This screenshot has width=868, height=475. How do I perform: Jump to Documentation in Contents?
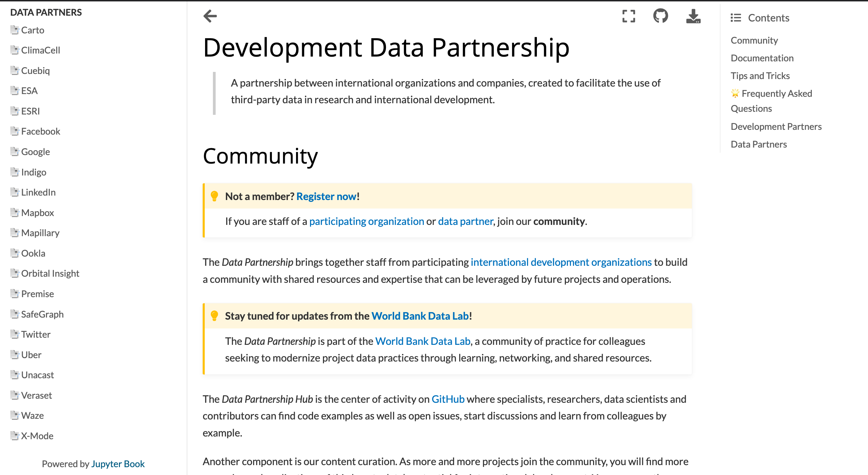click(x=762, y=58)
